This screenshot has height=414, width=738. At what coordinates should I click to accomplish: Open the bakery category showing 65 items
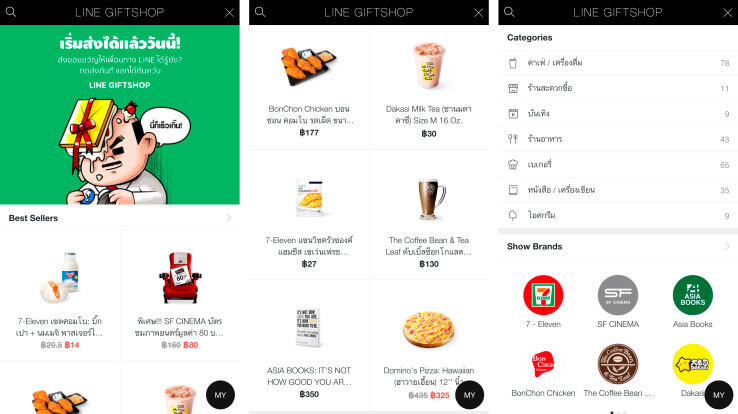[618, 165]
